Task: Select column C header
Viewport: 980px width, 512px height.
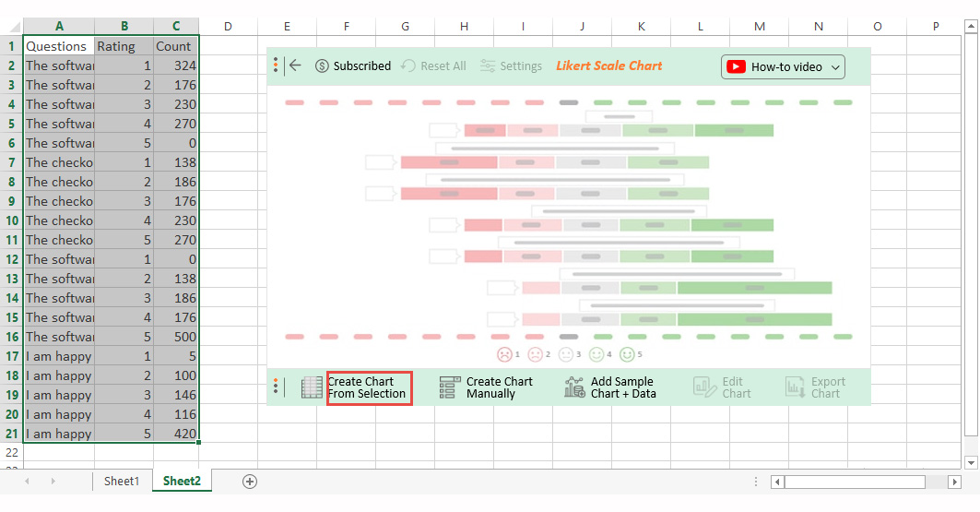Action: pyautogui.click(x=176, y=26)
